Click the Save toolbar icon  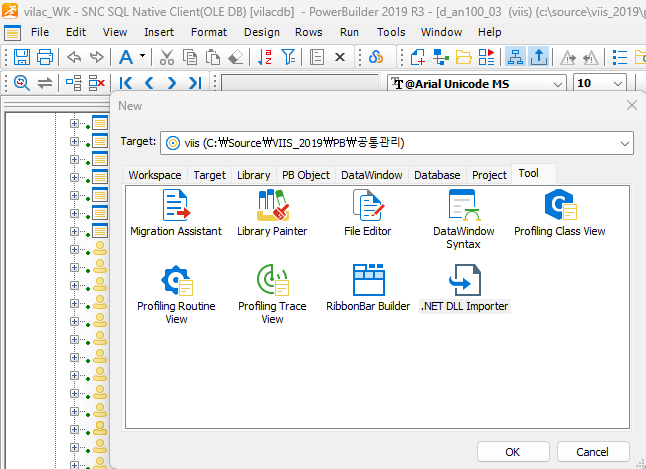(x=21, y=57)
